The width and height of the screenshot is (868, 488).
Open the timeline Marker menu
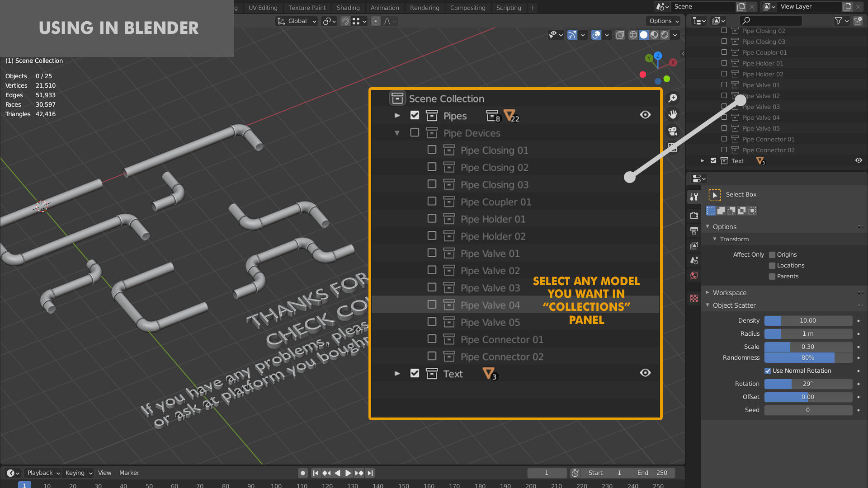point(129,473)
